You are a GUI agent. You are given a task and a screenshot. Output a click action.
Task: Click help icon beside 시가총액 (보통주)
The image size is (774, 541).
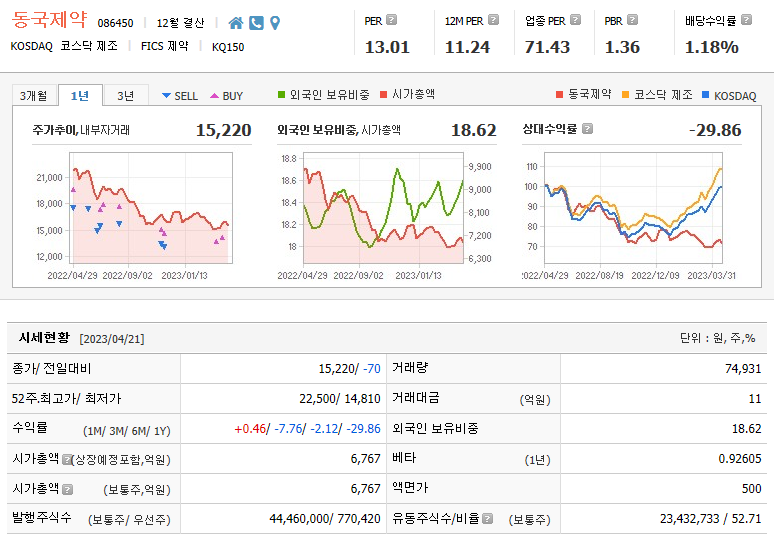[68, 489]
